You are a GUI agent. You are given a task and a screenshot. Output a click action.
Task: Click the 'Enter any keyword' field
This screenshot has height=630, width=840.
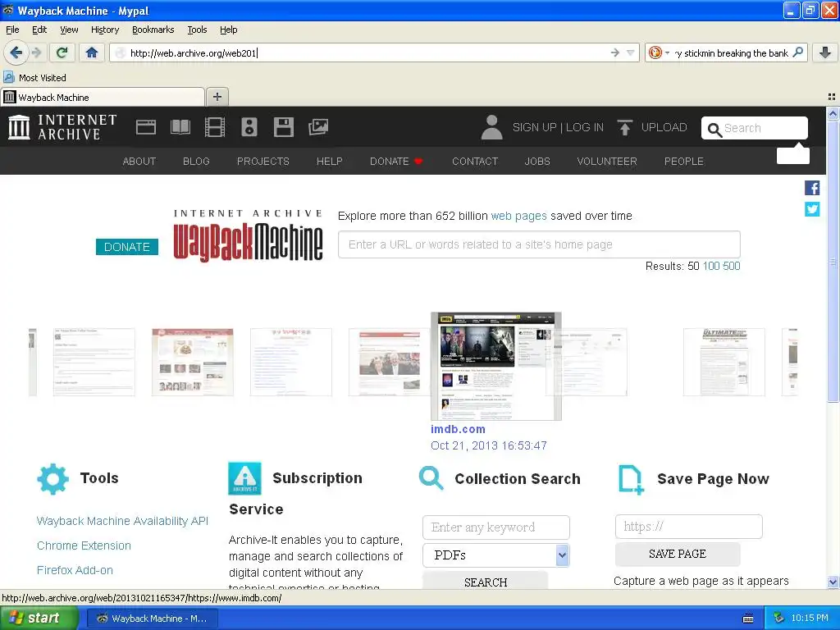coord(496,527)
